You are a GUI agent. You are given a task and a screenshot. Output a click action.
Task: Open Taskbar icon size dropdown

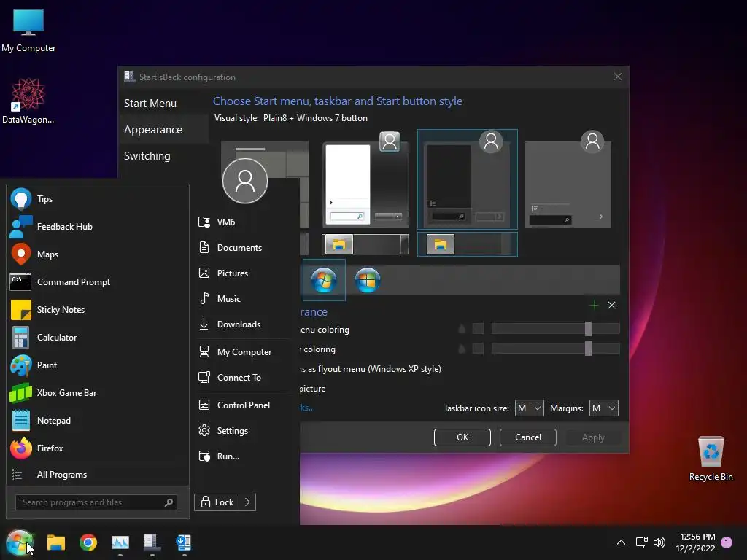coord(530,408)
